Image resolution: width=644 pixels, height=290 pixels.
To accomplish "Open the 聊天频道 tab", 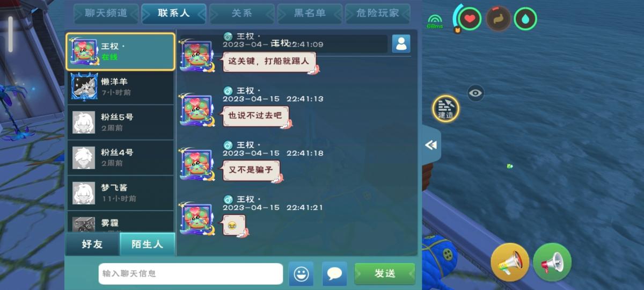I will pos(106,13).
